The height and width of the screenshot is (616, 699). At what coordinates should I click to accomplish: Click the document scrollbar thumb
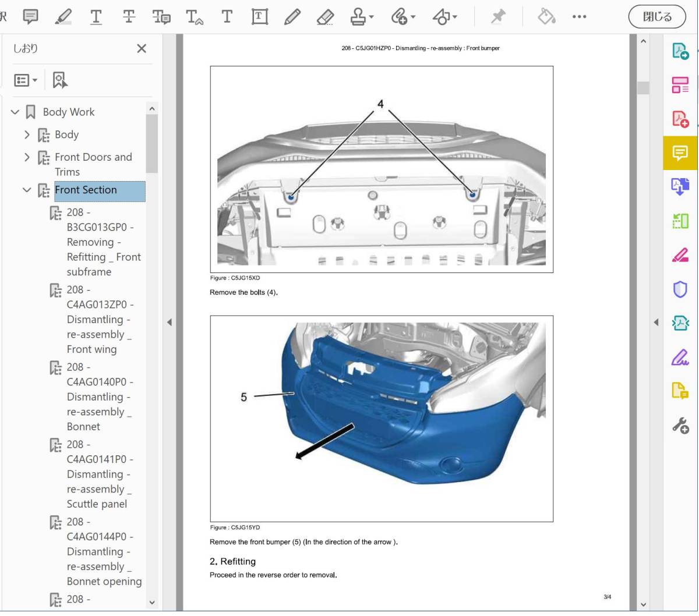pyautogui.click(x=643, y=87)
